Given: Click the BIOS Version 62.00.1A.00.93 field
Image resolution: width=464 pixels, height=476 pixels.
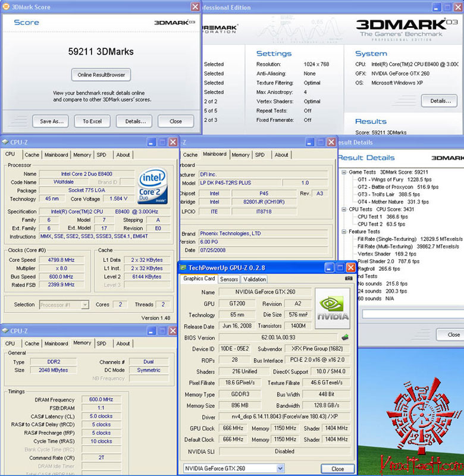Looking at the screenshot, I should (x=278, y=337).
